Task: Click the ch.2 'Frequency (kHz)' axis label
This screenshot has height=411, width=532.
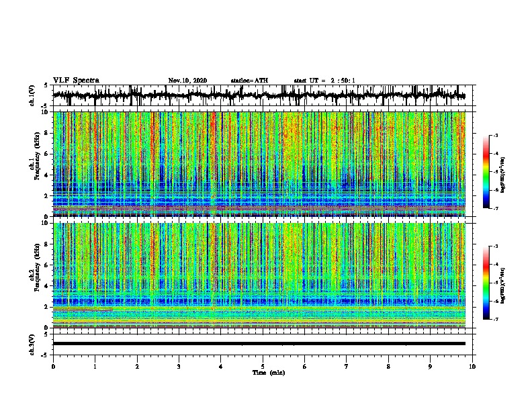Action: click(x=37, y=267)
